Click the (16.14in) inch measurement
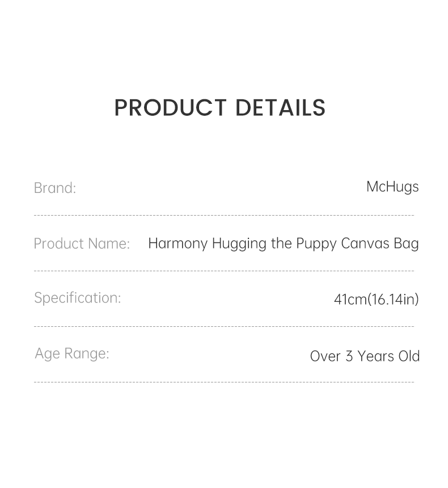Viewport: 448px width, 488px height. (394, 299)
